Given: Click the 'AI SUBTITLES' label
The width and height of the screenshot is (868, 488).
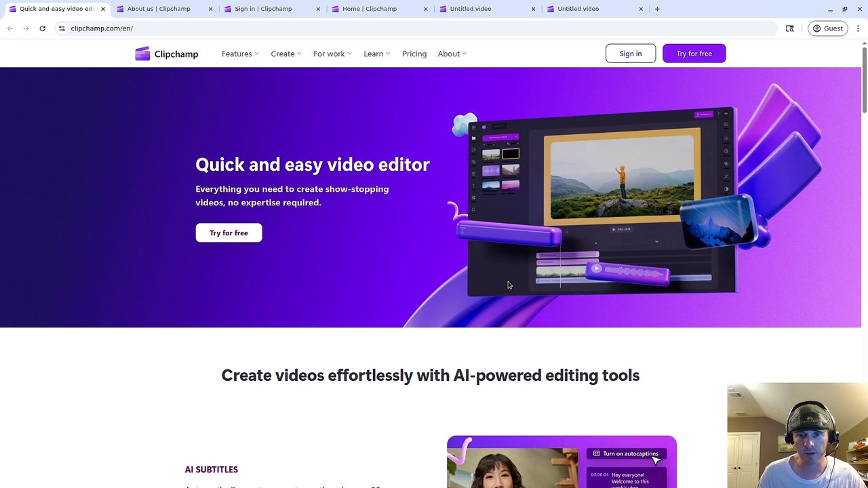Looking at the screenshot, I should coord(212,470).
